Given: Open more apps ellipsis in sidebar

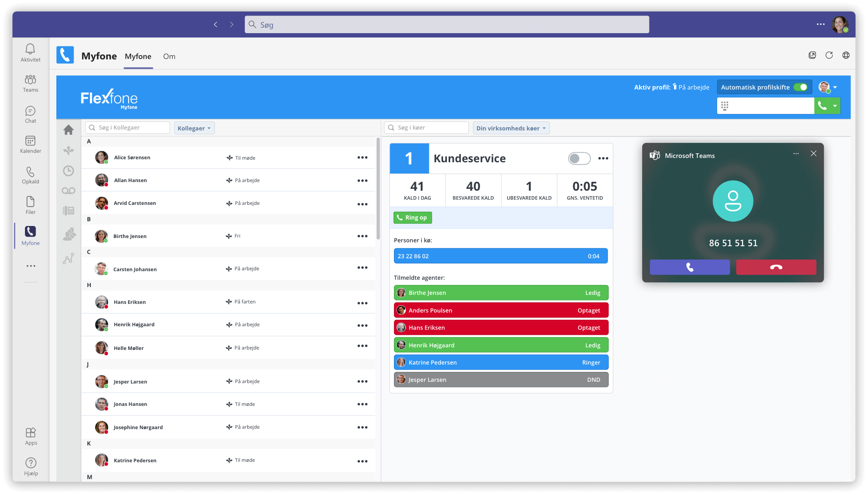Looking at the screenshot, I should pyautogui.click(x=31, y=266).
